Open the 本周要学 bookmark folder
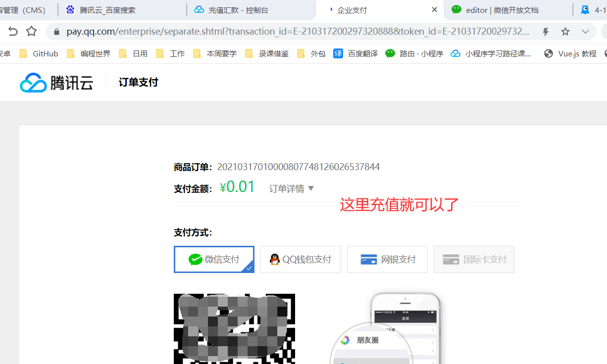This screenshot has height=364, width=607. coord(214,53)
